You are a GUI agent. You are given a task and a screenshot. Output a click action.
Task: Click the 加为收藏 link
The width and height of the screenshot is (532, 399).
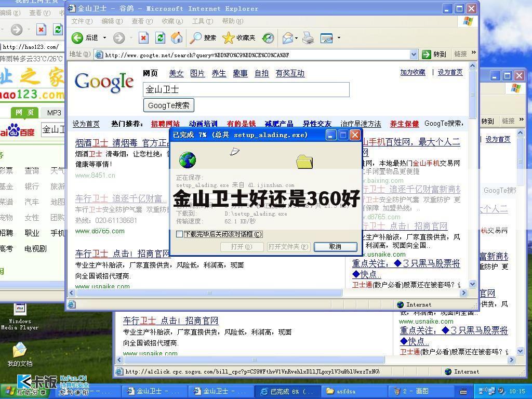413,72
